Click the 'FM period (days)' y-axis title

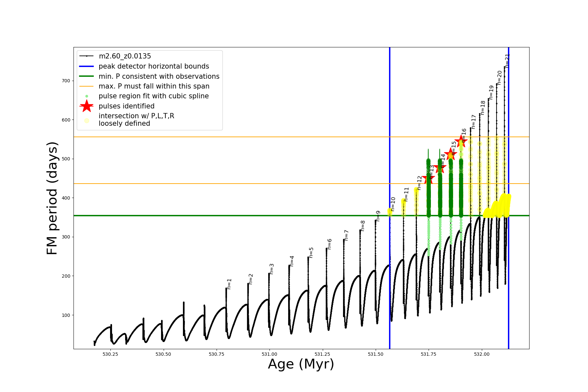[x=52, y=198]
